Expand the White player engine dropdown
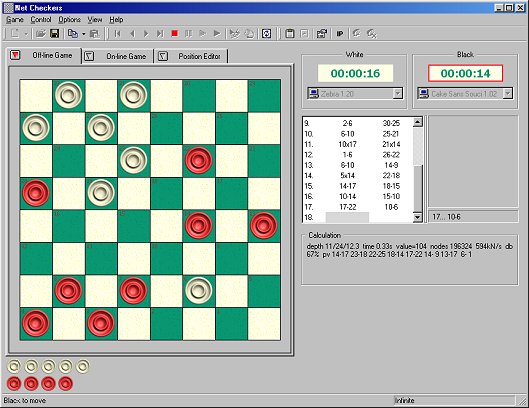Screen dimensions: 529x408 point(398,93)
